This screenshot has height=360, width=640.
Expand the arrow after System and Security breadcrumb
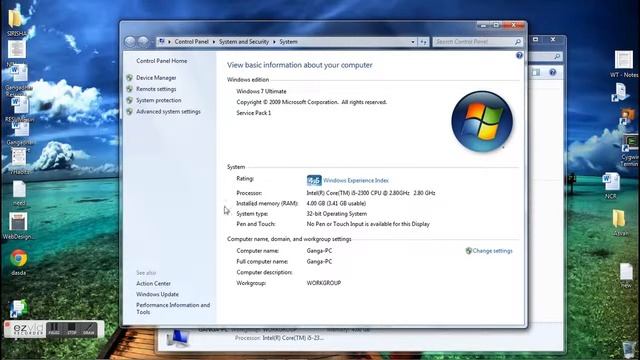click(274, 42)
